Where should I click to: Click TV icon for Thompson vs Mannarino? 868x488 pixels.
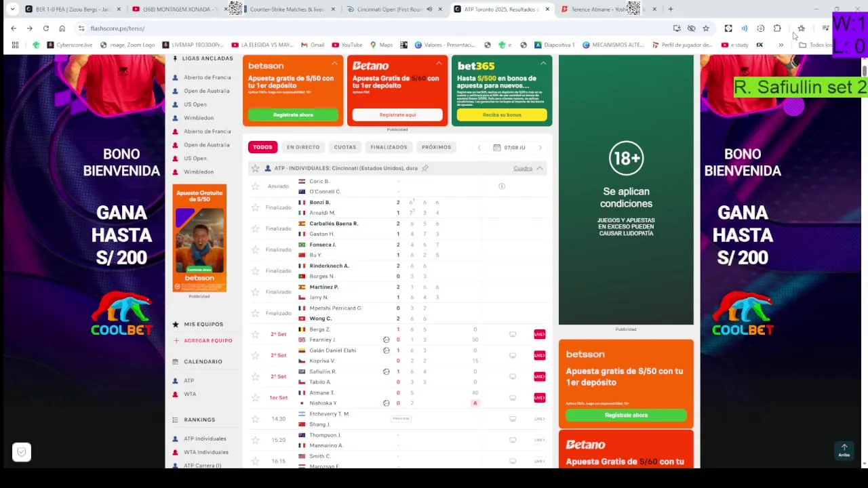(513, 440)
